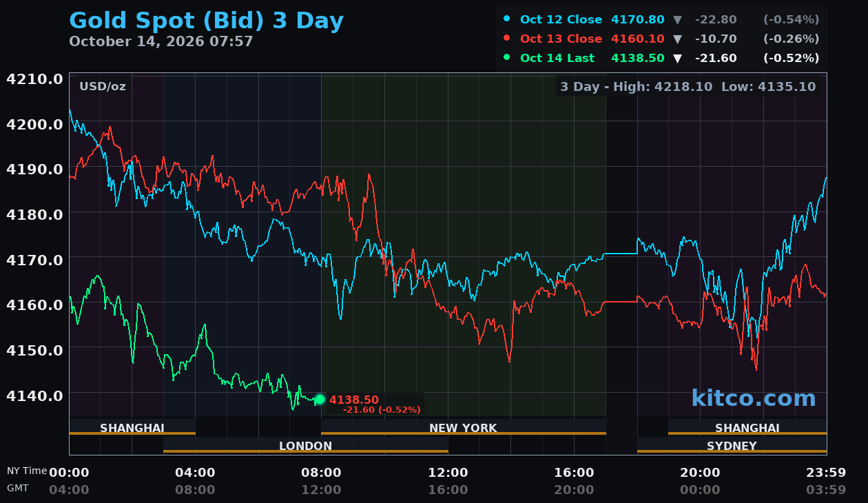This screenshot has width=868, height=503.
Task: Click the -21.60 (-0.52%) callout below price
Action: tap(382, 410)
